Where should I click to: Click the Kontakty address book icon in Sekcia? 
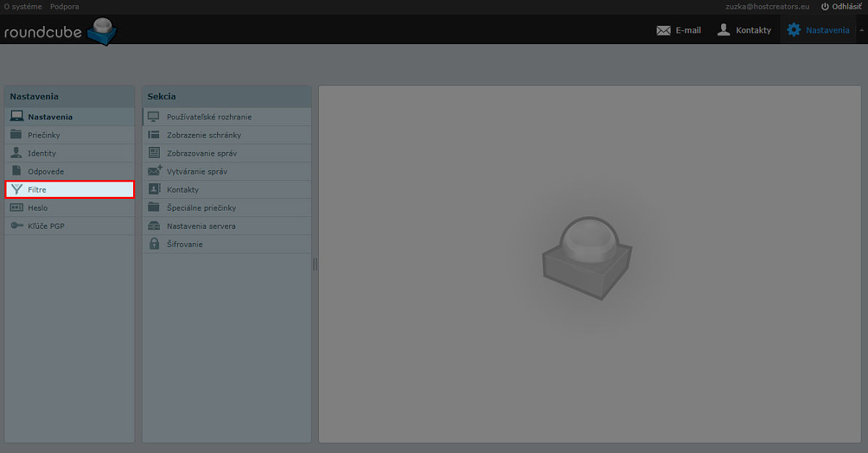coord(154,189)
